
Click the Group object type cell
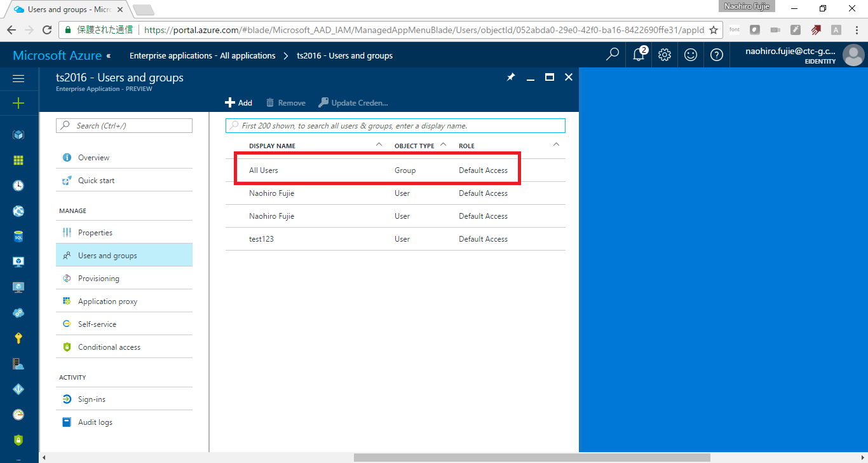click(405, 170)
